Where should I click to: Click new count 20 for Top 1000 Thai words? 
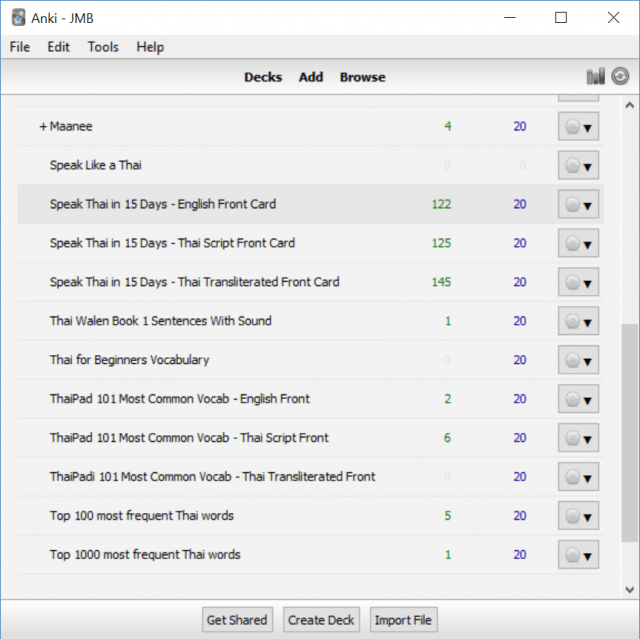click(x=520, y=555)
